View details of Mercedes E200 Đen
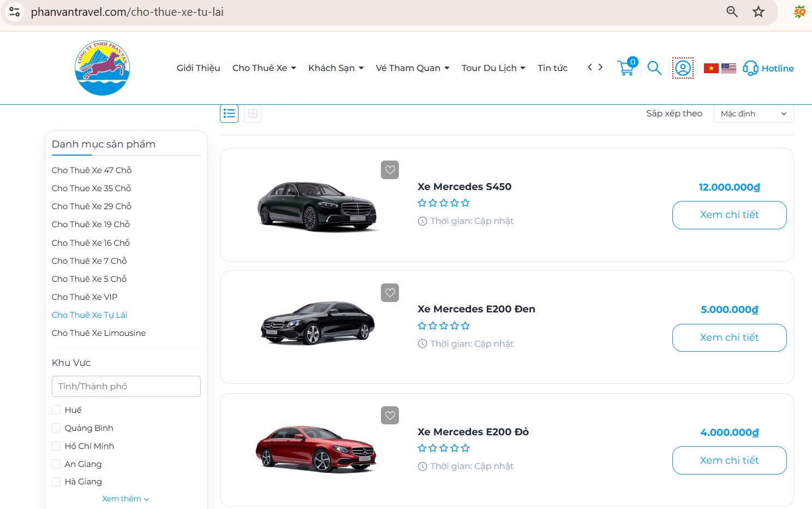 coord(729,338)
